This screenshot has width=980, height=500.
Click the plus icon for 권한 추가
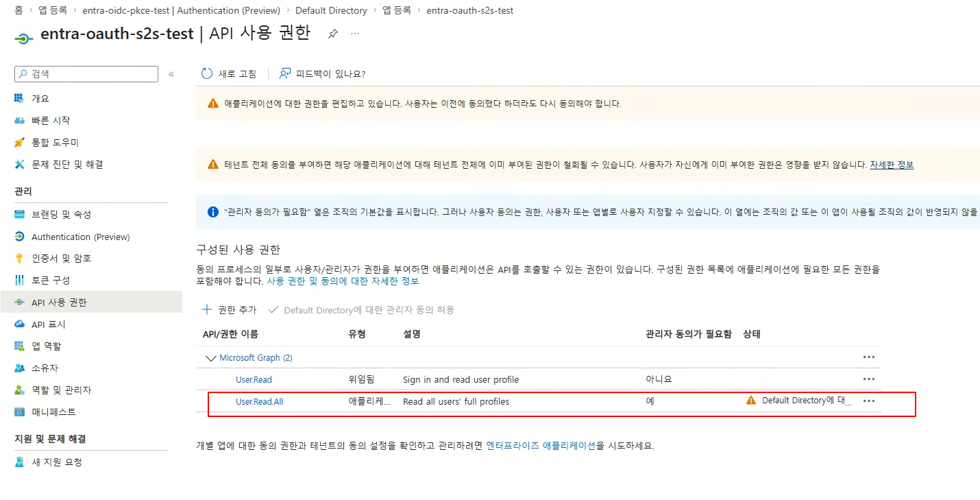tap(207, 310)
